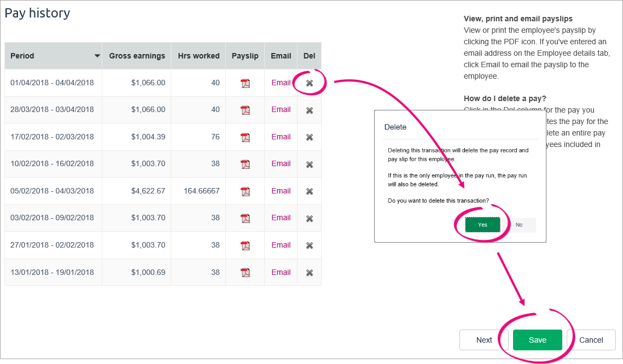
Task: Open PDF payslip for 28/03/2018 - 03/04/2018
Action: click(245, 110)
